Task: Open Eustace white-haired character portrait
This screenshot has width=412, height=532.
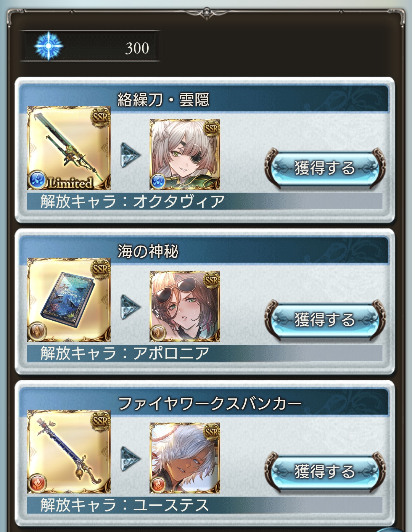Action: click(x=185, y=458)
